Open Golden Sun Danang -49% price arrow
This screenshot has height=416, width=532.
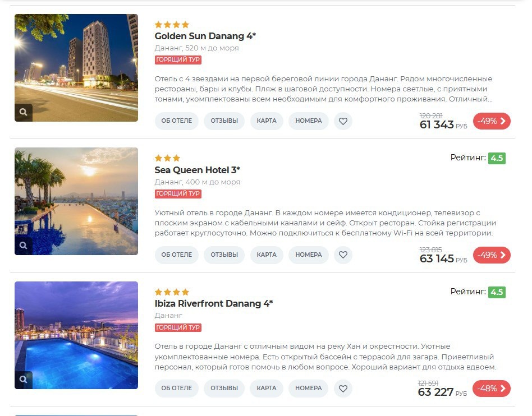click(x=492, y=121)
